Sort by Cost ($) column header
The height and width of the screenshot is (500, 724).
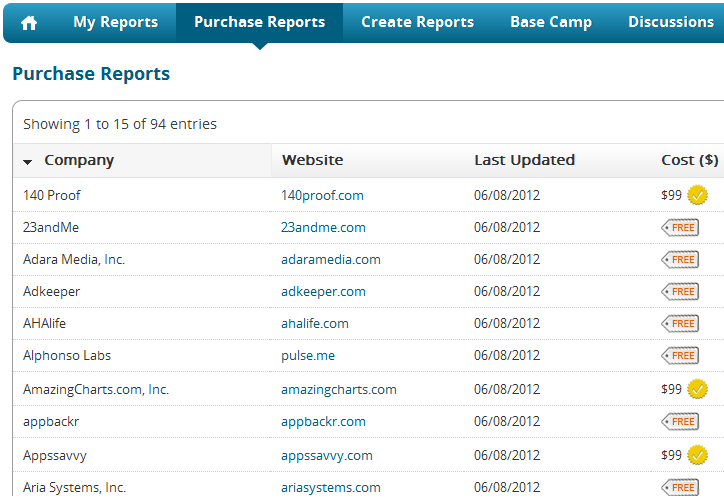tap(690, 160)
